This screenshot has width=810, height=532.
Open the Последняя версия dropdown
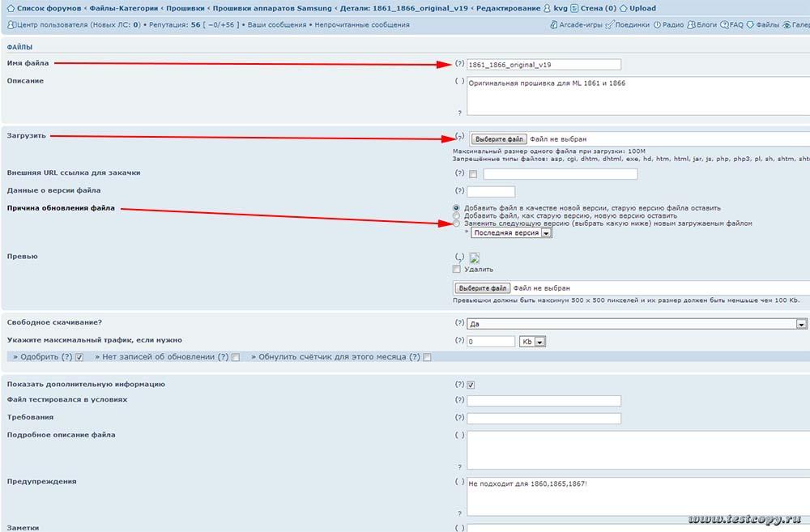[x=511, y=233]
